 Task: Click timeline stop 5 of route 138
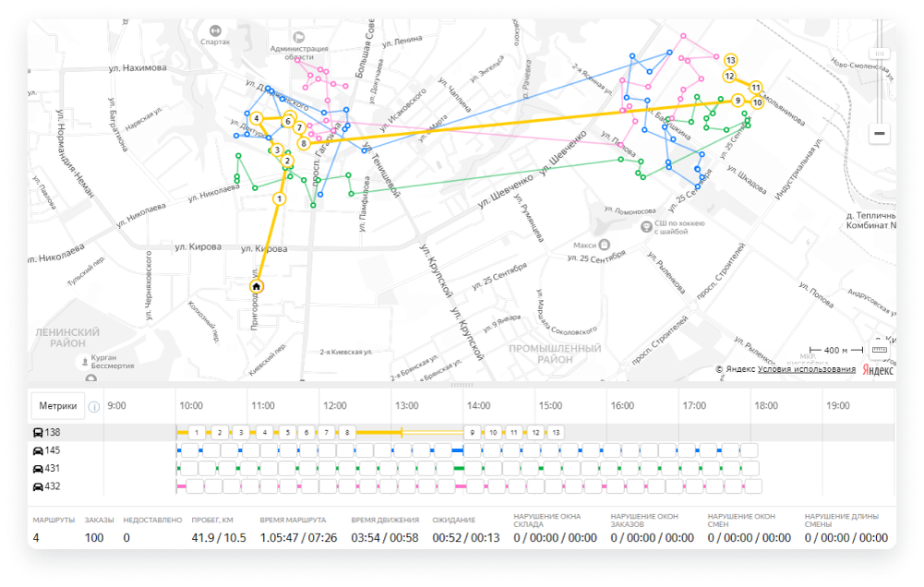tap(288, 433)
